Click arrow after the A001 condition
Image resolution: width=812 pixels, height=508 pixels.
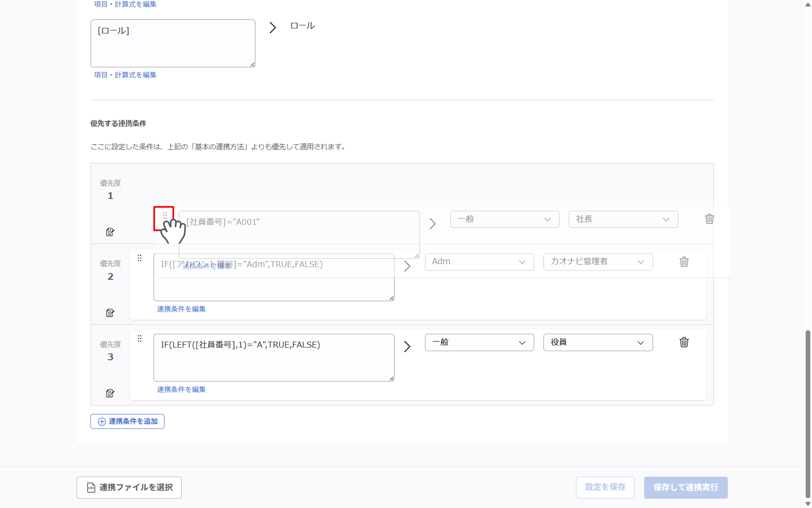432,224
